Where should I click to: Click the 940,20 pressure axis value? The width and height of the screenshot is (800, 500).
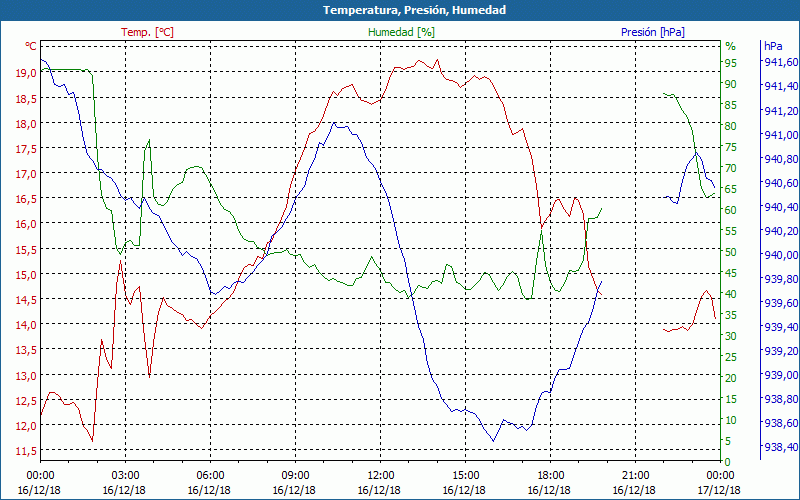pyautogui.click(x=780, y=231)
